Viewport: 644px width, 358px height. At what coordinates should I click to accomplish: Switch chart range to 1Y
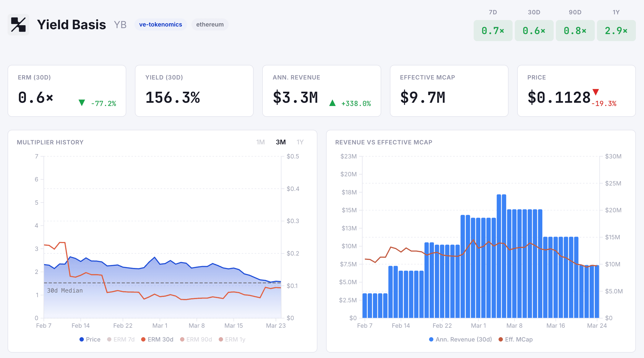click(x=300, y=142)
